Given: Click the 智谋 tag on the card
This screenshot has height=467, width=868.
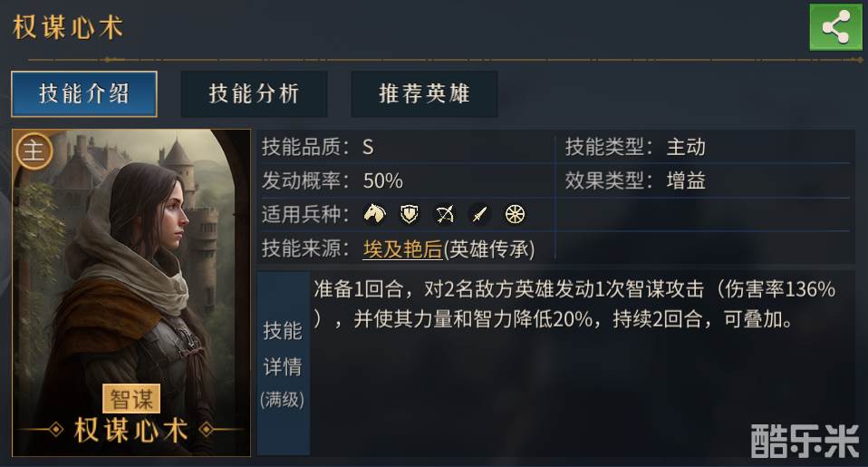Looking at the screenshot, I should [132, 398].
